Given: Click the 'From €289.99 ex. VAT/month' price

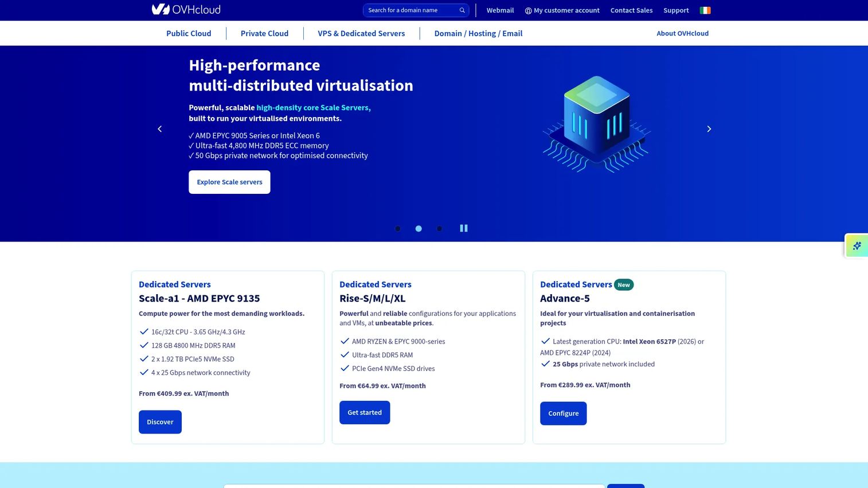Looking at the screenshot, I should point(585,385).
